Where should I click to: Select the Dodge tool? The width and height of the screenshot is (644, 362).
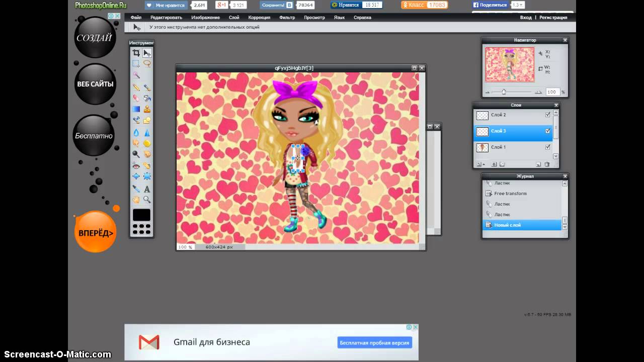pyautogui.click(x=136, y=154)
